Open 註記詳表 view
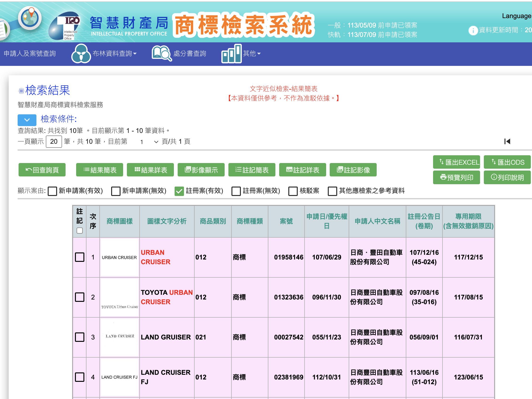532x399 pixels. point(303,170)
